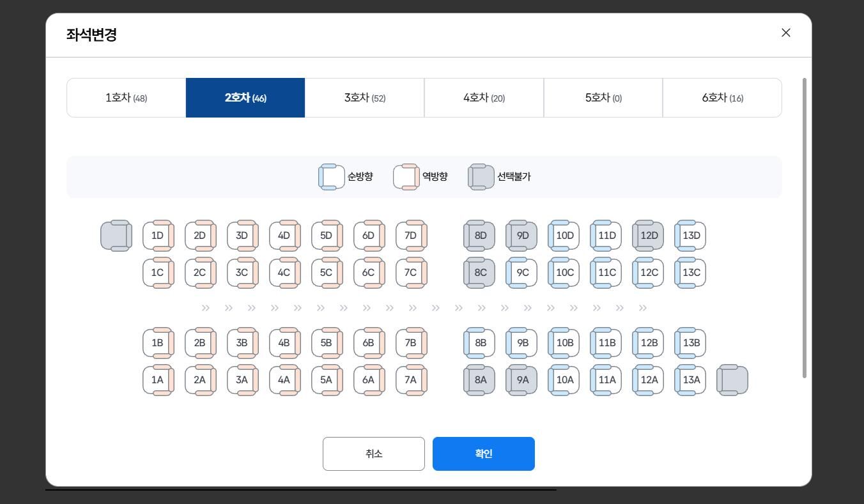864x504 pixels.
Task: Select seat 6D
Action: tap(369, 236)
